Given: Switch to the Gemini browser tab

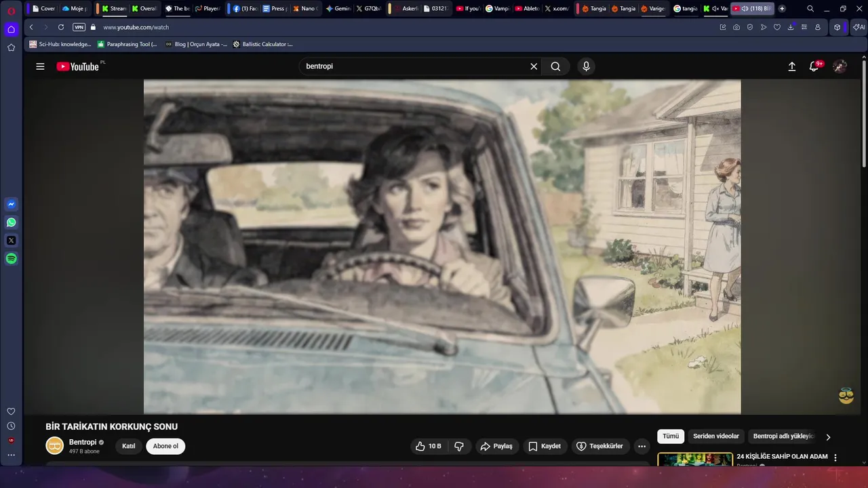Looking at the screenshot, I should pos(338,9).
